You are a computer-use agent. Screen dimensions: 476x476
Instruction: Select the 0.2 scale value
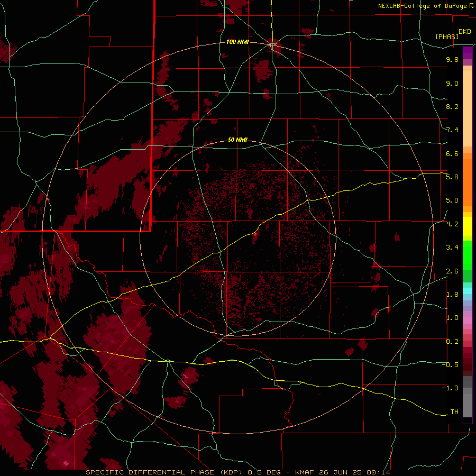click(x=452, y=342)
